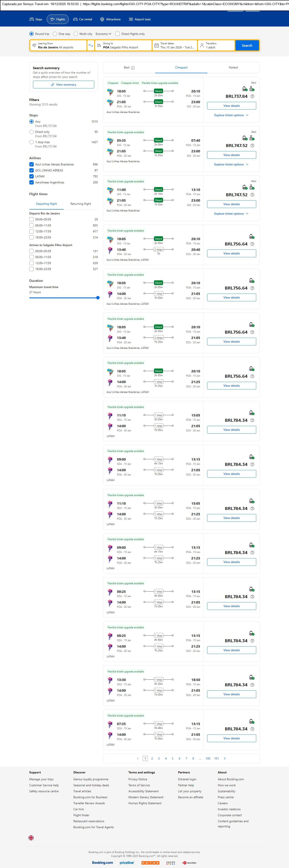Click the swap origin and destination icon
This screenshot has width=289, height=868.
tap(91, 46)
